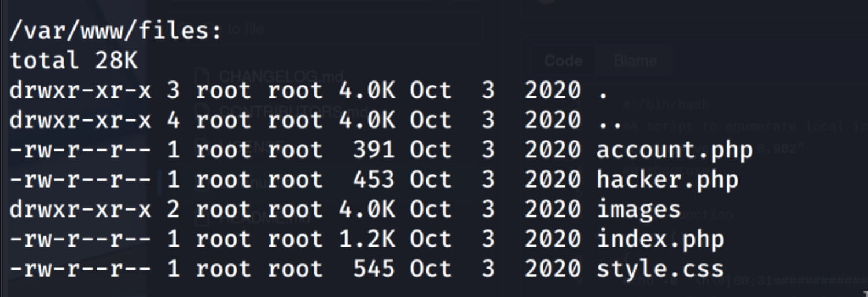Click the 'total 28K' line
The width and height of the screenshot is (868, 297).
click(x=73, y=60)
